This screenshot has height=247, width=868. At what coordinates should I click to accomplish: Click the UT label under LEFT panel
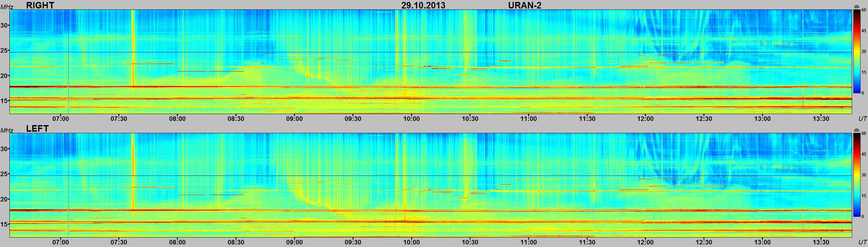(862, 242)
